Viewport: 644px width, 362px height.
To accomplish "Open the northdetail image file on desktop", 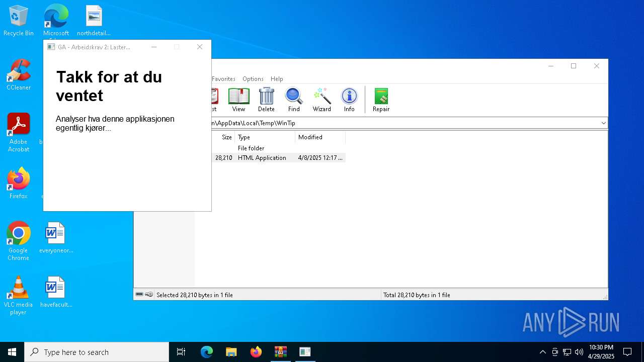I will [94, 21].
